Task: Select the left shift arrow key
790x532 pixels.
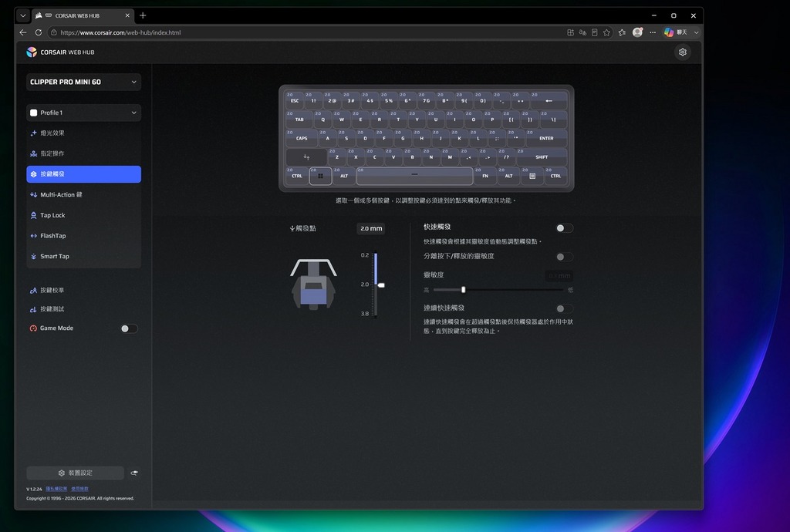Action: click(x=306, y=157)
